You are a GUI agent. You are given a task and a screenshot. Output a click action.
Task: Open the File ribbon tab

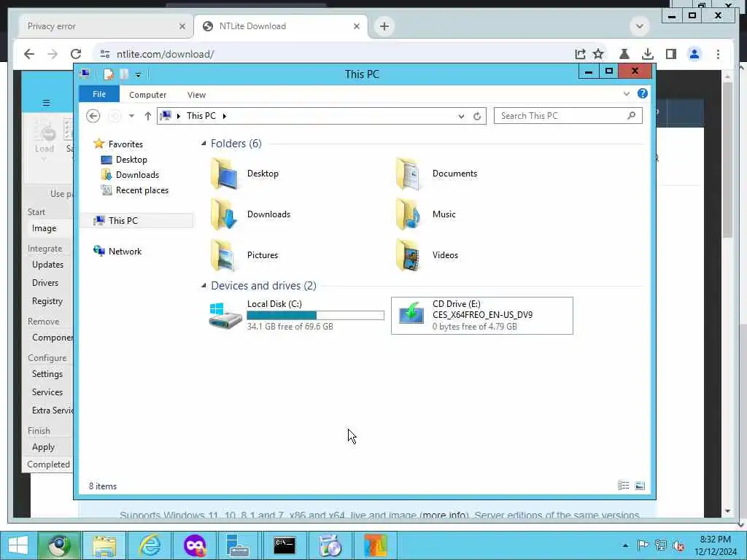coord(99,94)
